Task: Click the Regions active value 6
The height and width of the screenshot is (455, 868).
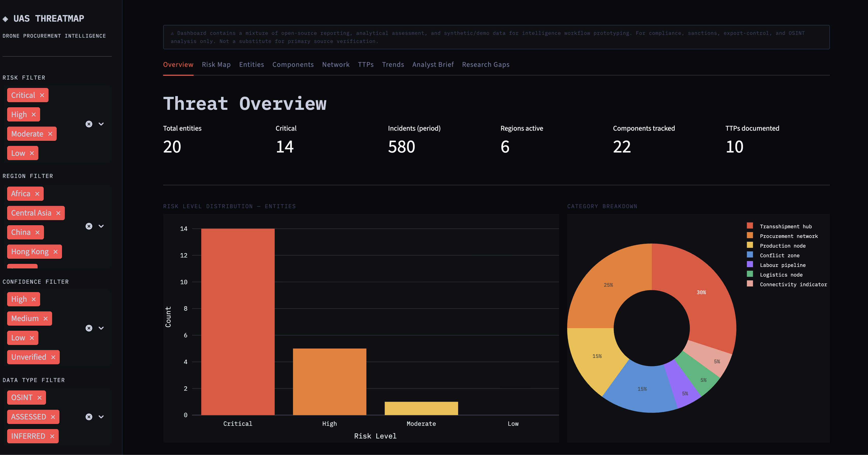Action: tap(505, 147)
